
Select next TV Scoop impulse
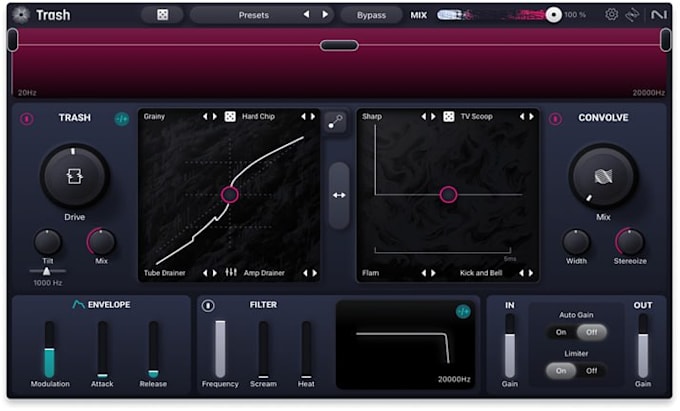coord(531,116)
